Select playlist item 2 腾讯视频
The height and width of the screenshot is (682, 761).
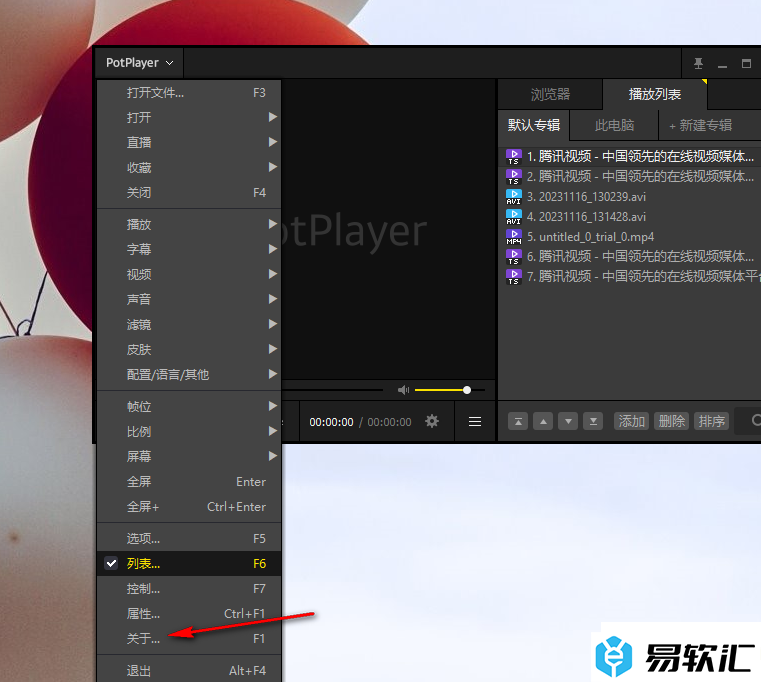(630, 176)
